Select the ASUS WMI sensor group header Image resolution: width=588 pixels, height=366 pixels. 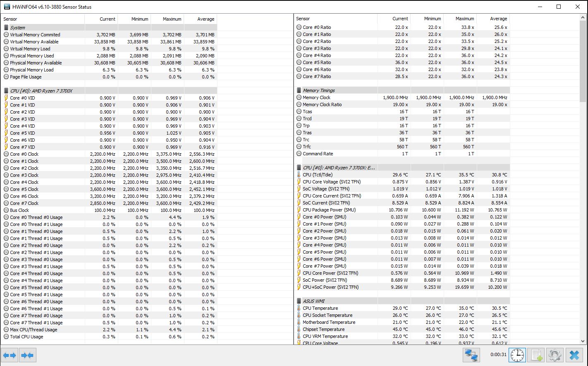pos(314,301)
